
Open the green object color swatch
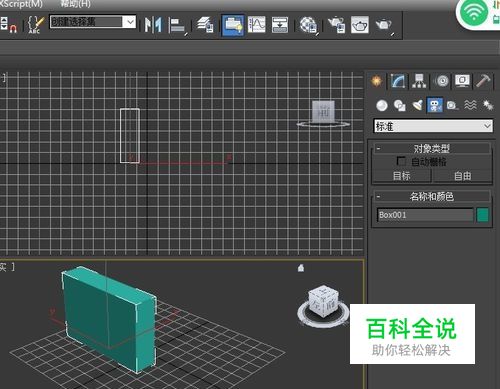pyautogui.click(x=483, y=215)
